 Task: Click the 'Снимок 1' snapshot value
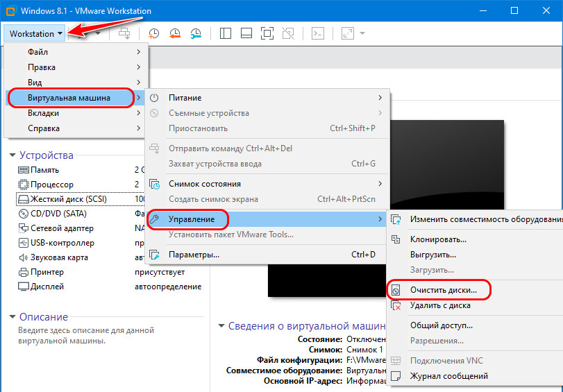tap(364, 350)
